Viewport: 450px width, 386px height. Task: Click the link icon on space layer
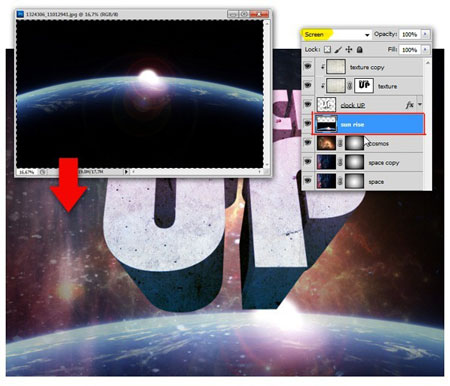pyautogui.click(x=340, y=181)
